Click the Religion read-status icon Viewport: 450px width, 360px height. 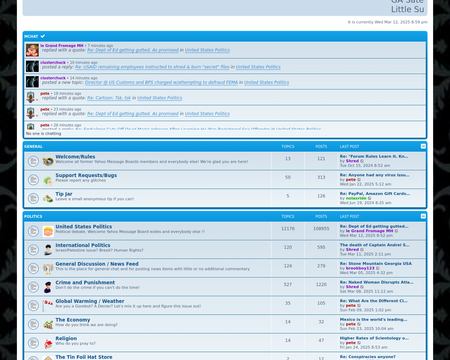click(x=33, y=343)
